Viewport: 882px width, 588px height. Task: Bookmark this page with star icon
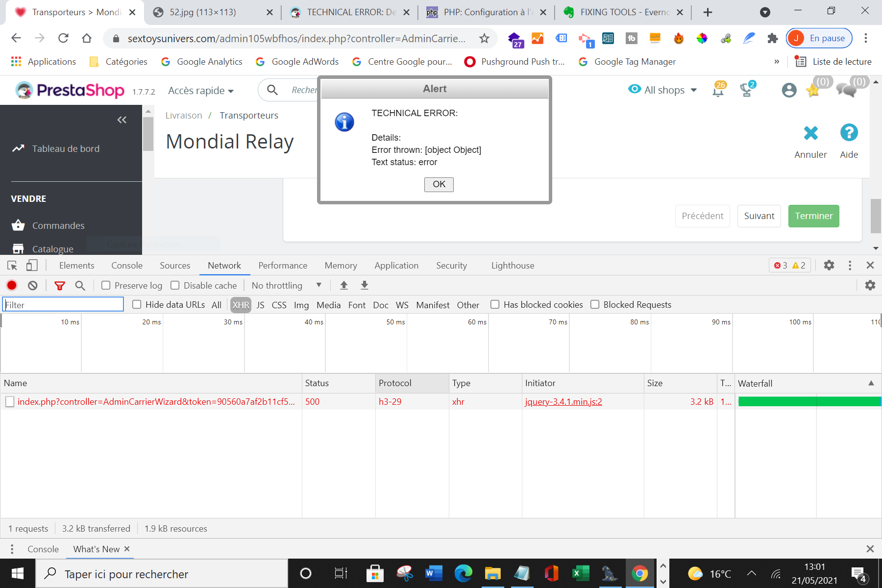[484, 38]
